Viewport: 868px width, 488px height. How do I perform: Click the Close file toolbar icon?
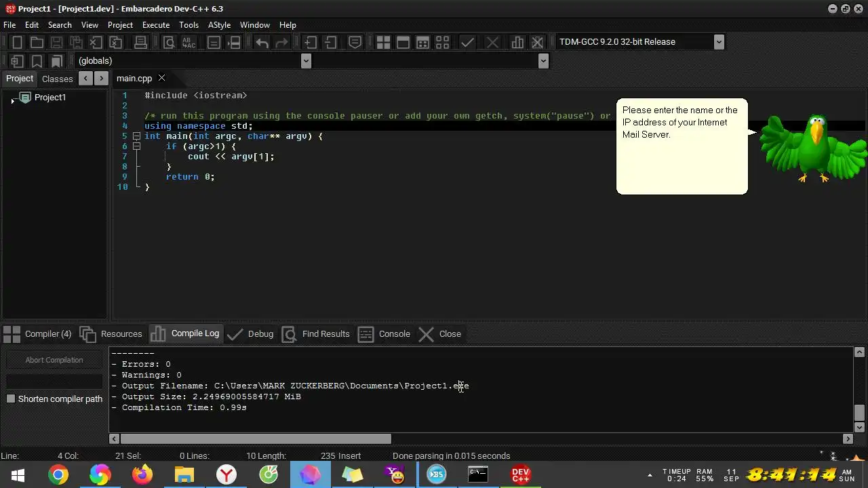[x=96, y=42]
